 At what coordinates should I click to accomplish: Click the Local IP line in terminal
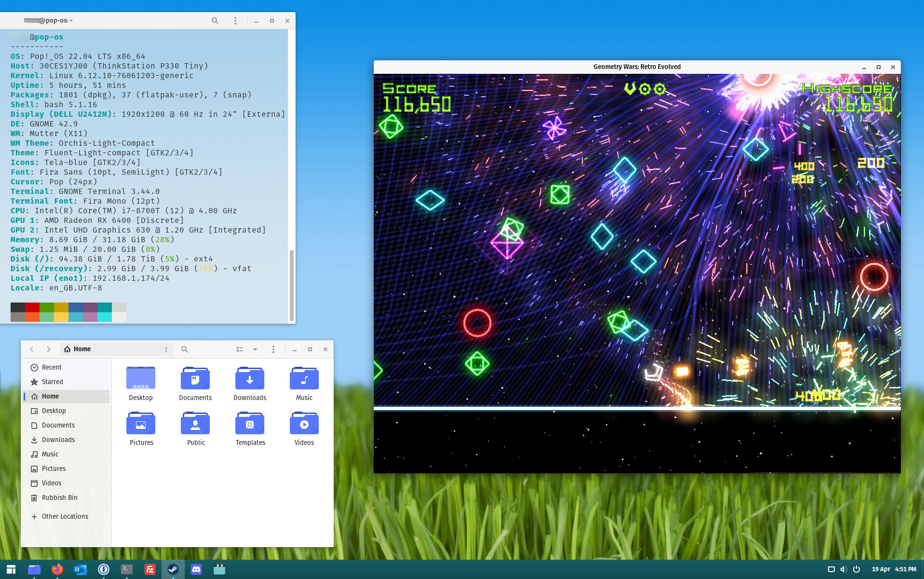[x=90, y=278]
